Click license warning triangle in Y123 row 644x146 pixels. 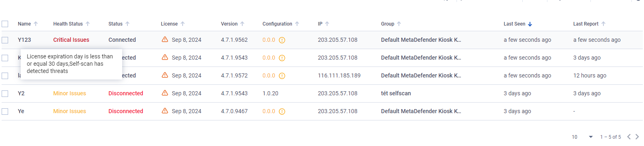[x=165, y=39]
